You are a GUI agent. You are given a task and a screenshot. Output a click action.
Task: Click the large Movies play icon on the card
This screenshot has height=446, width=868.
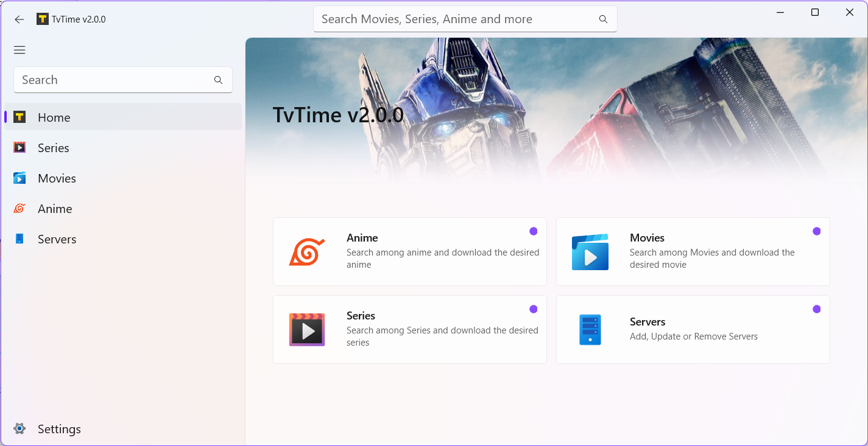[590, 252]
